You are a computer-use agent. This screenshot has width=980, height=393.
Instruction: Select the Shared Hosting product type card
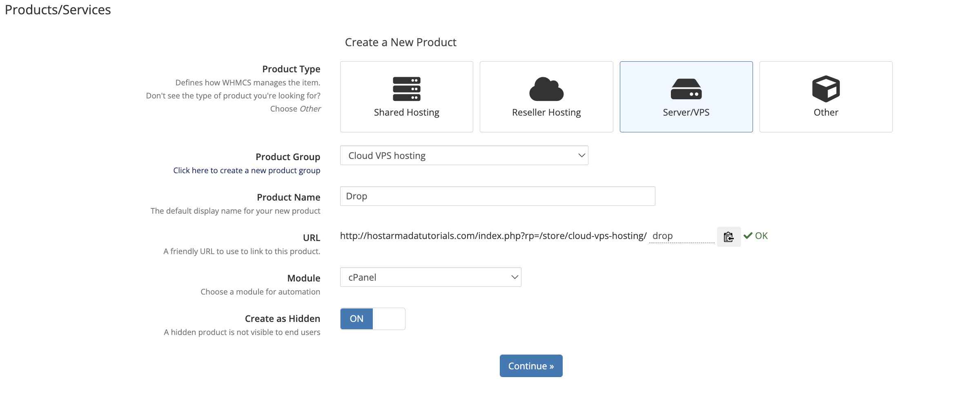[x=406, y=97]
